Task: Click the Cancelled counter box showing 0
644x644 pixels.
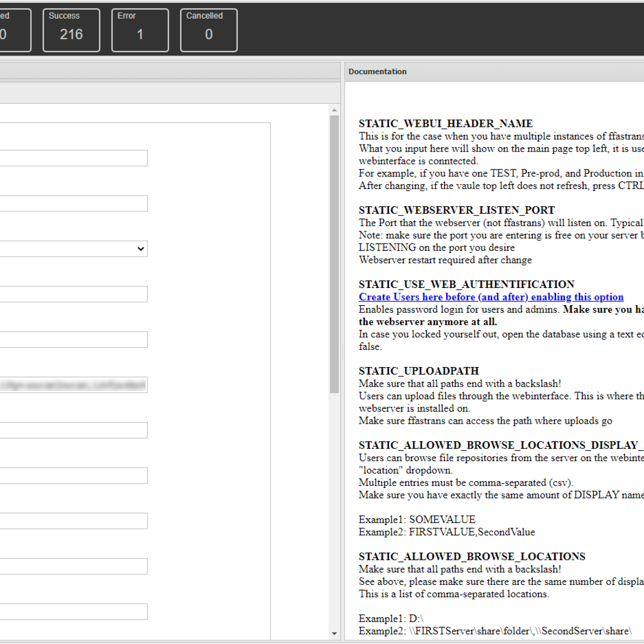Action: [209, 30]
